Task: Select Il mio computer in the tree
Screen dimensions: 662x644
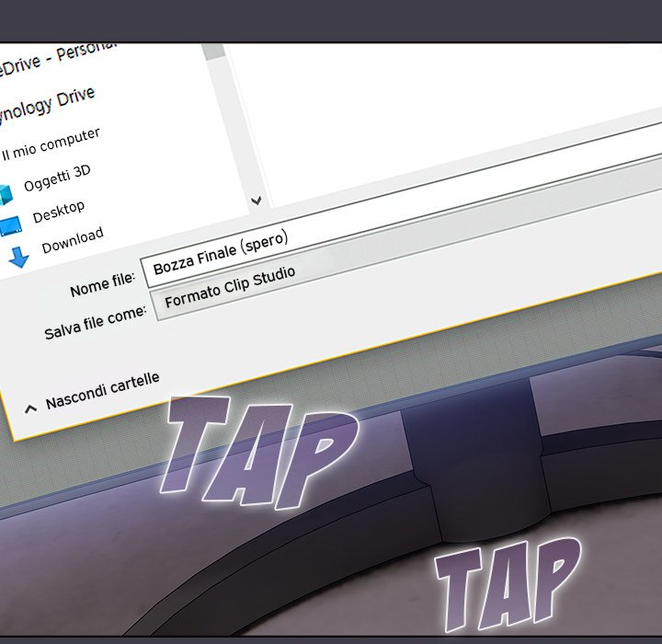Action: coord(51,145)
